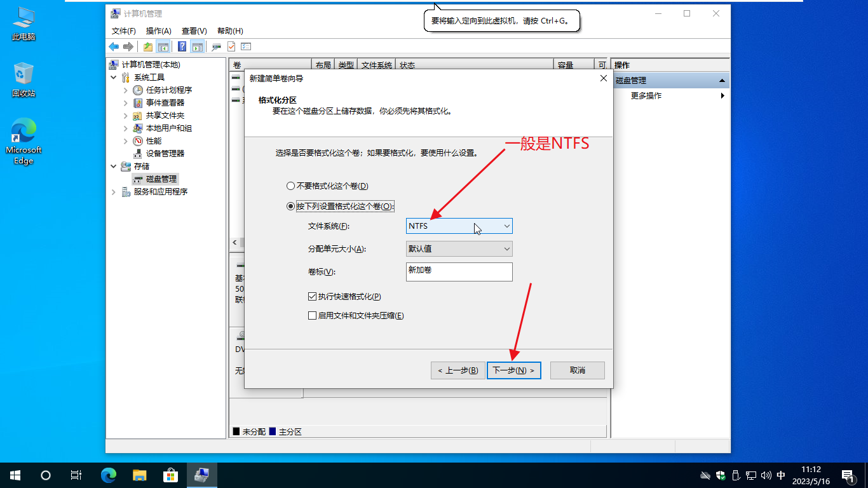Click the network tray icon
This screenshot has width=868, height=488.
[750, 475]
